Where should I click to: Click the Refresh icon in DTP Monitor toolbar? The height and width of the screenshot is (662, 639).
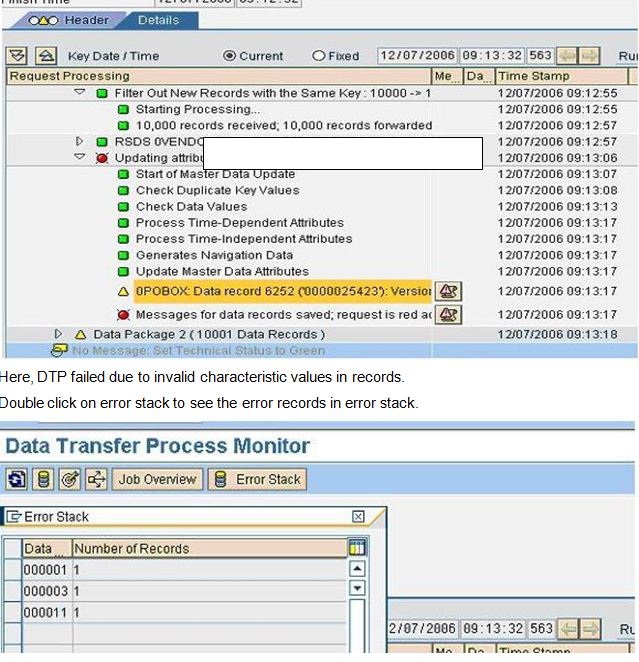pyautogui.click(x=16, y=480)
